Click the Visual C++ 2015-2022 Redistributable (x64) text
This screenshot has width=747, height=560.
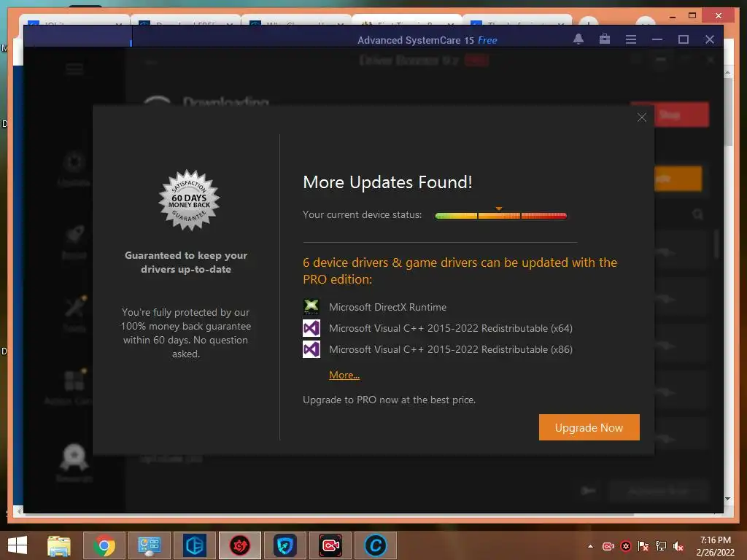[451, 328]
